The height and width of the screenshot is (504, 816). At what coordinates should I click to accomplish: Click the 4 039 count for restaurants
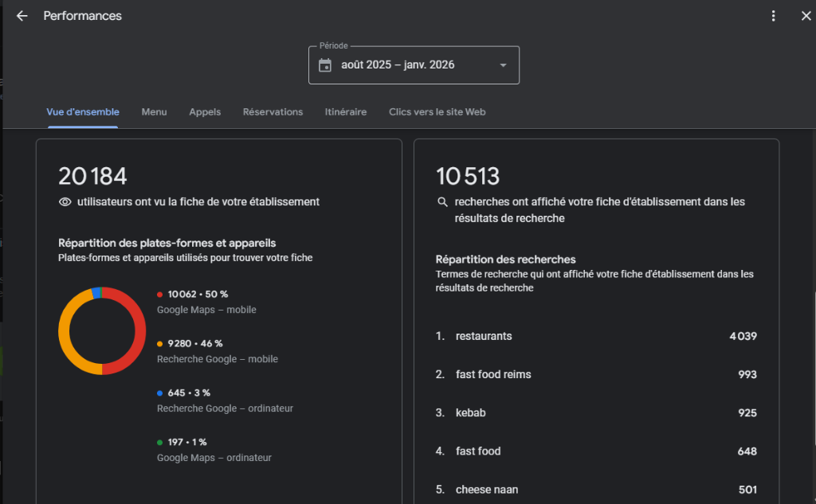pyautogui.click(x=743, y=337)
